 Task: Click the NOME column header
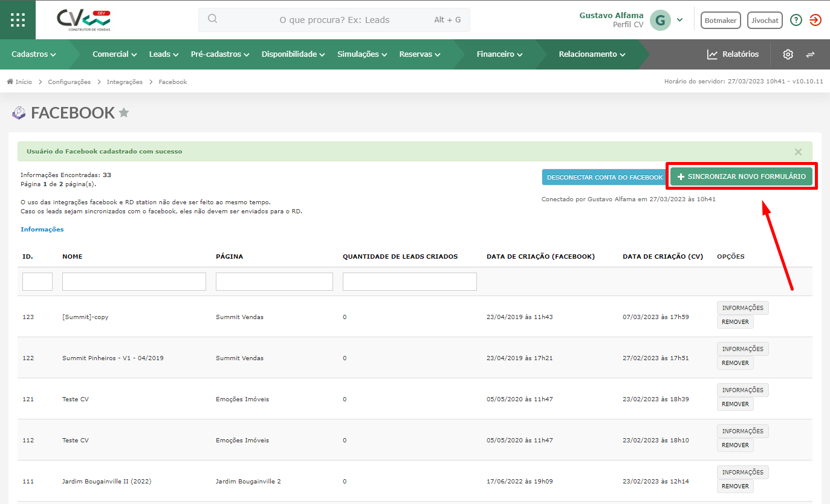click(73, 257)
